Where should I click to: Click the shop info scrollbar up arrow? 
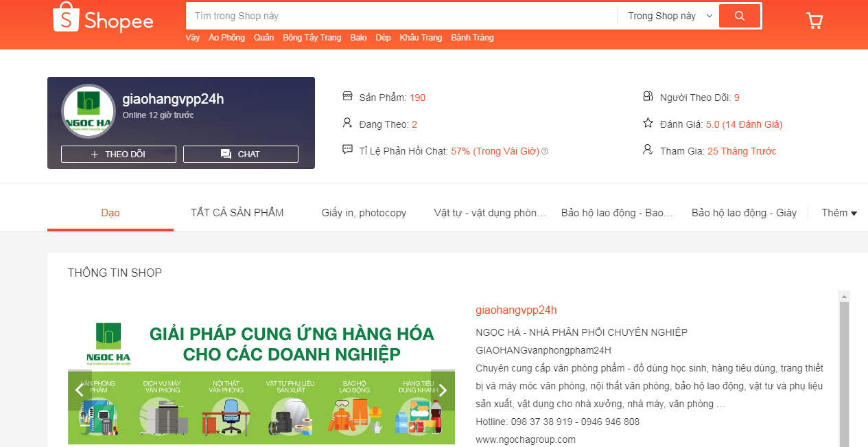[x=845, y=297]
